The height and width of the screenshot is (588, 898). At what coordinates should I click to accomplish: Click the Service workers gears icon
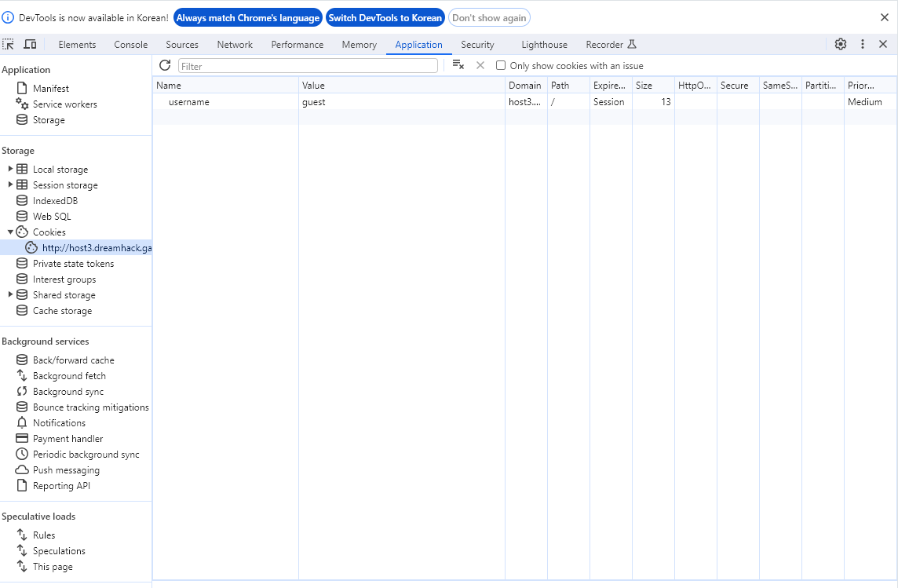click(22, 104)
